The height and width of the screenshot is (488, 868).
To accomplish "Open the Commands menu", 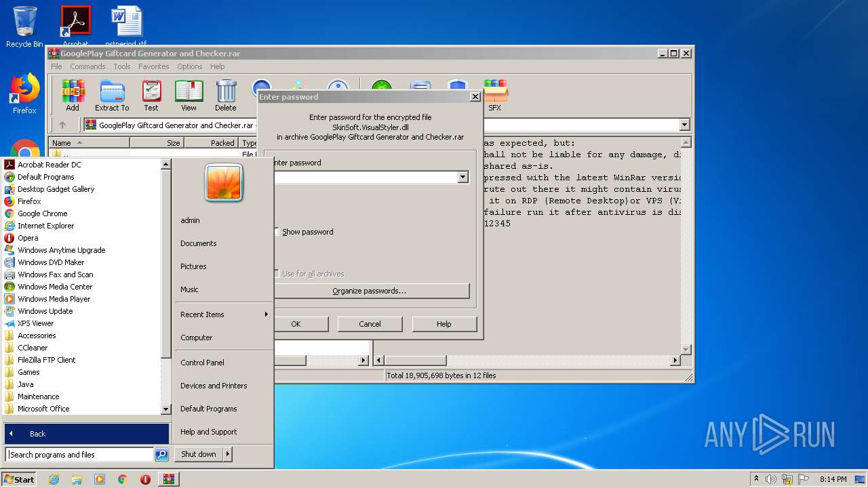I will pos(87,66).
